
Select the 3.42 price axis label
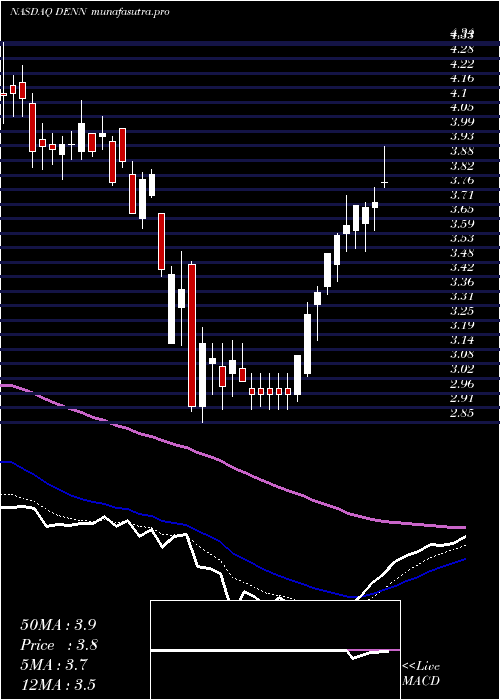click(x=462, y=267)
